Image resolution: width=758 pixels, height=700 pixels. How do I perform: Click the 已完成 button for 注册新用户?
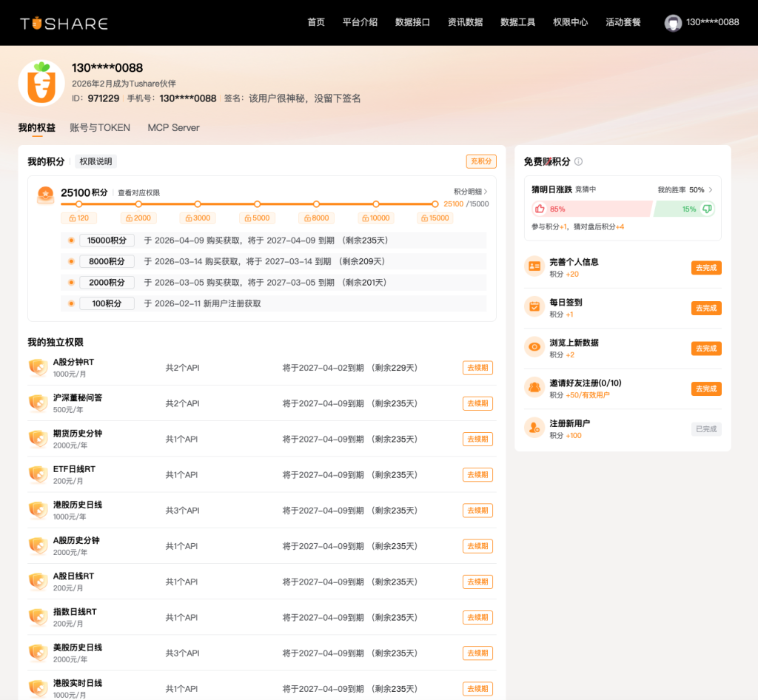706,429
